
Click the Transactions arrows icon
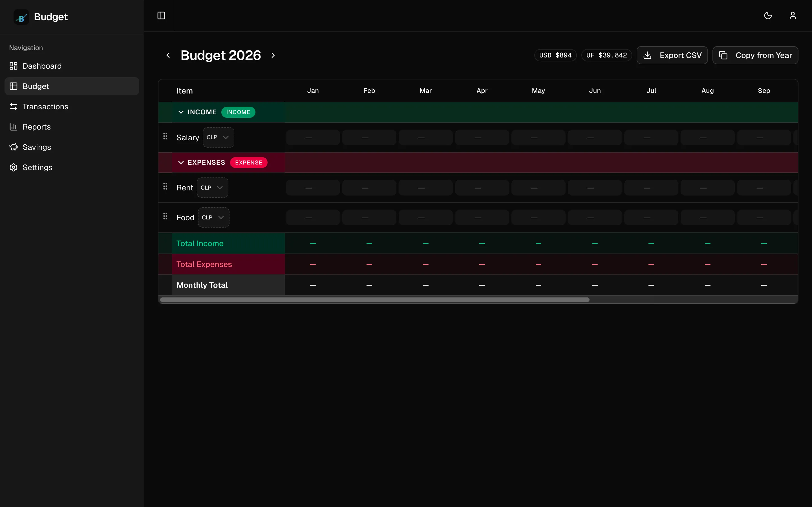tap(14, 107)
